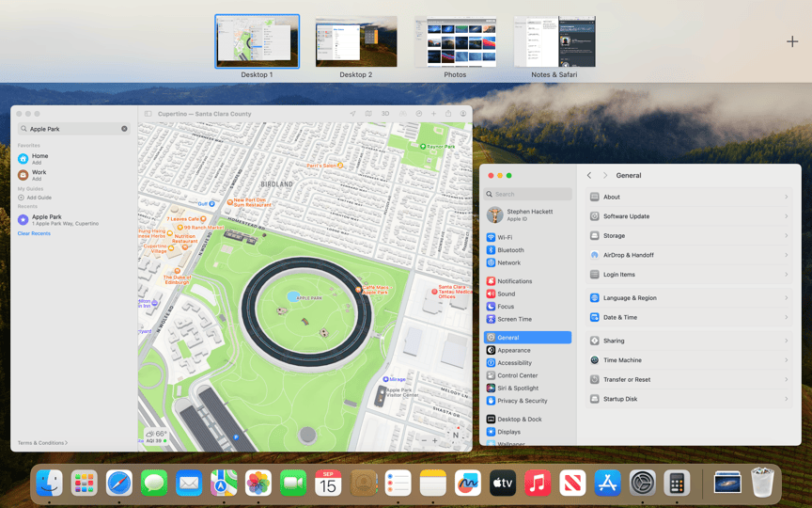Switch to the Notes & Safari space
The width and height of the screenshot is (812, 508).
tap(554, 41)
